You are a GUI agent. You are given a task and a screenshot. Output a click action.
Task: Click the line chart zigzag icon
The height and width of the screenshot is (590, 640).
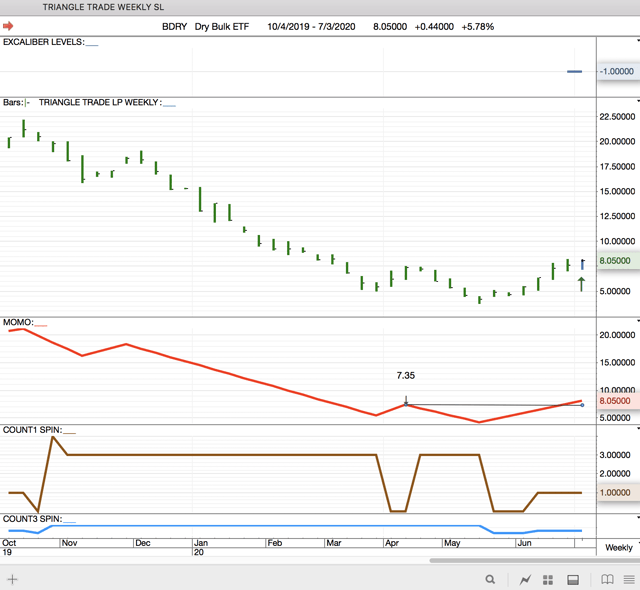coord(525,579)
